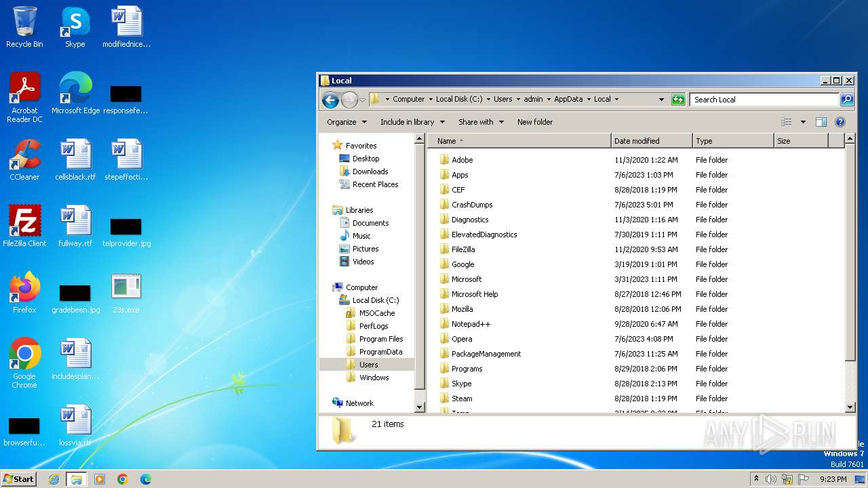Image resolution: width=868 pixels, height=488 pixels.
Task: Open recent pages dropdown arrow
Action: 363,100
